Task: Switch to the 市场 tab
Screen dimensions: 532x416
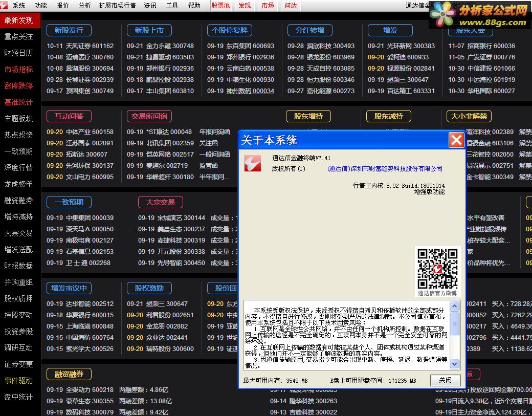Action: point(268,6)
